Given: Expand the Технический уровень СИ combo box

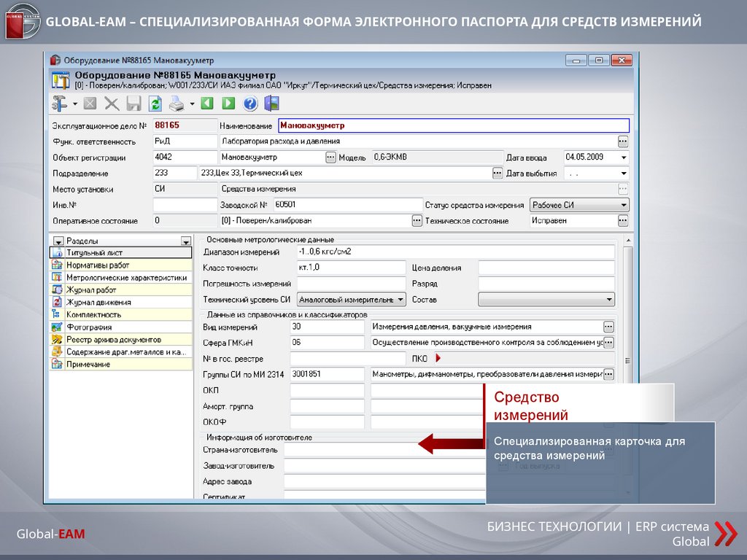Looking at the screenshot, I should pyautogui.click(x=400, y=300).
